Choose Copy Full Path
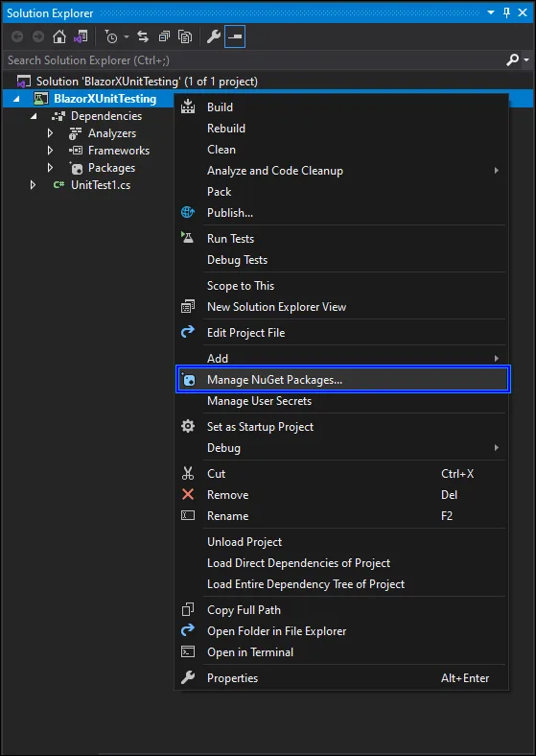Image resolution: width=536 pixels, height=756 pixels. coord(341,610)
